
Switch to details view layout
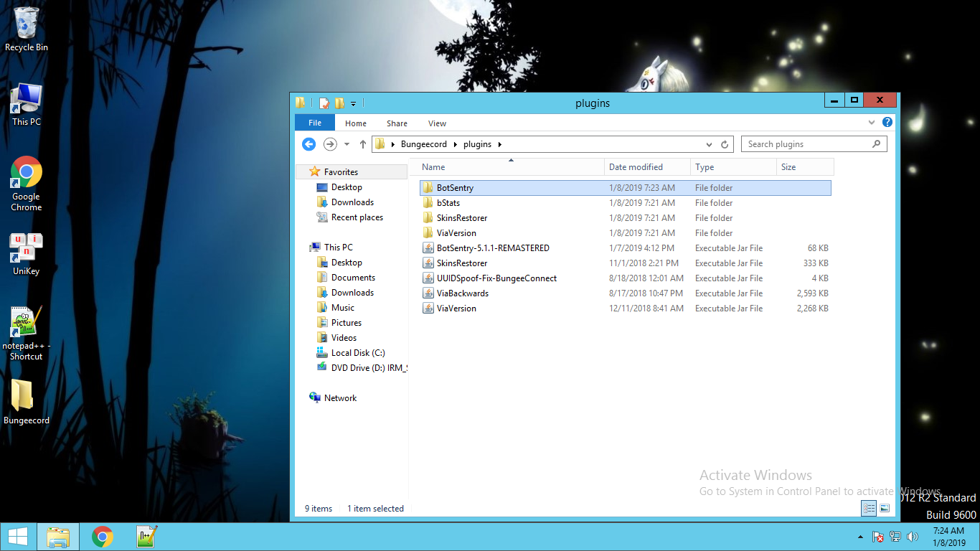click(869, 508)
